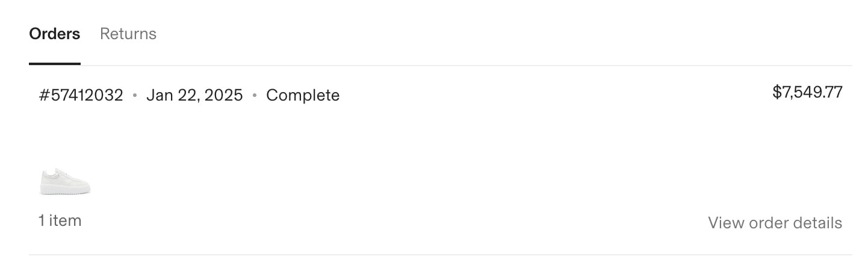The image size is (868, 259).
Task: View the sneaker image in order #57412032
Action: [x=64, y=181]
